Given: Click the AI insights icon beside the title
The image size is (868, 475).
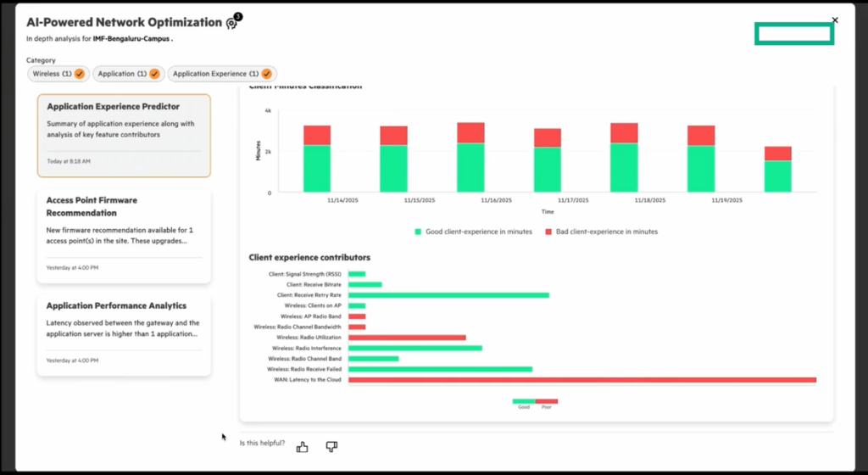Looking at the screenshot, I should click(231, 23).
